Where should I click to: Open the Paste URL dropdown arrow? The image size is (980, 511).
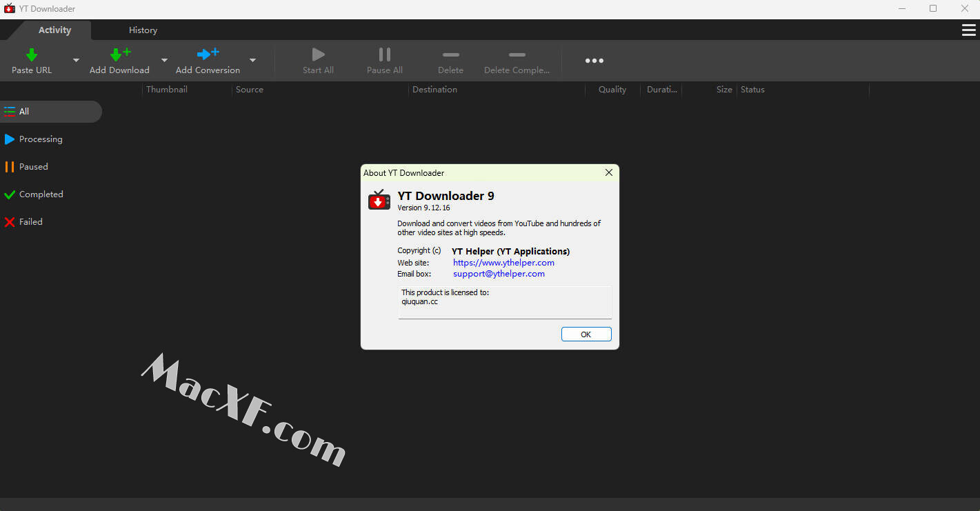click(x=76, y=60)
